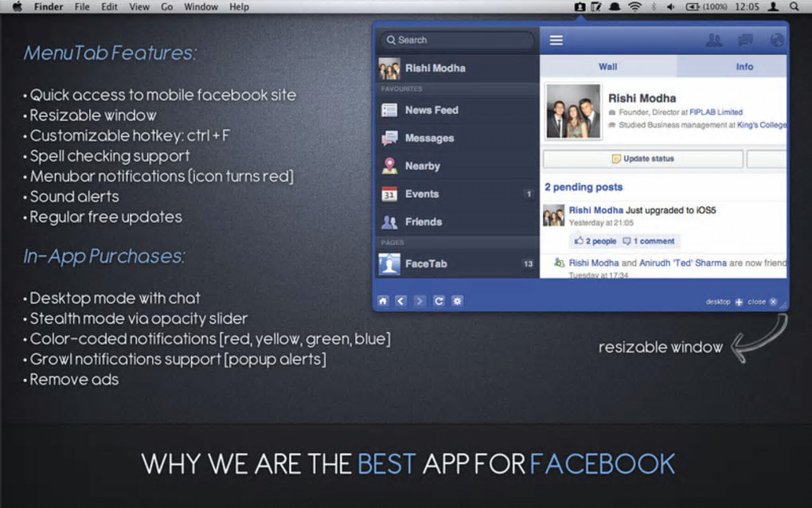Click the window resize grip corner
Viewport: 812px width, 508px height.
tap(783, 306)
